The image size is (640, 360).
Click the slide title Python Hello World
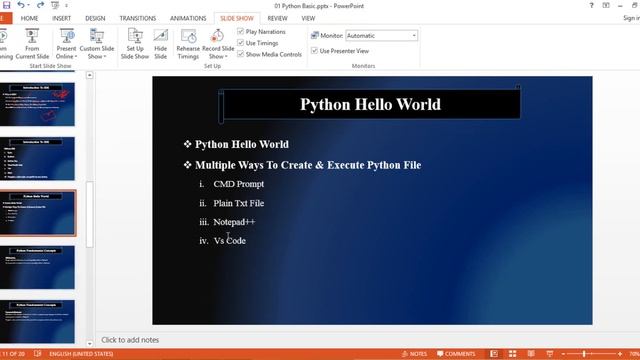(370, 104)
